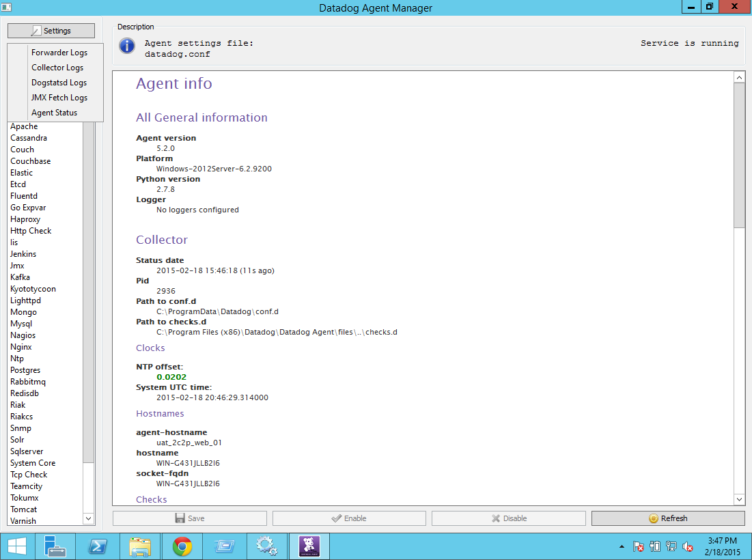Click the Windows Start button
The height and width of the screenshot is (560, 752).
click(x=16, y=546)
